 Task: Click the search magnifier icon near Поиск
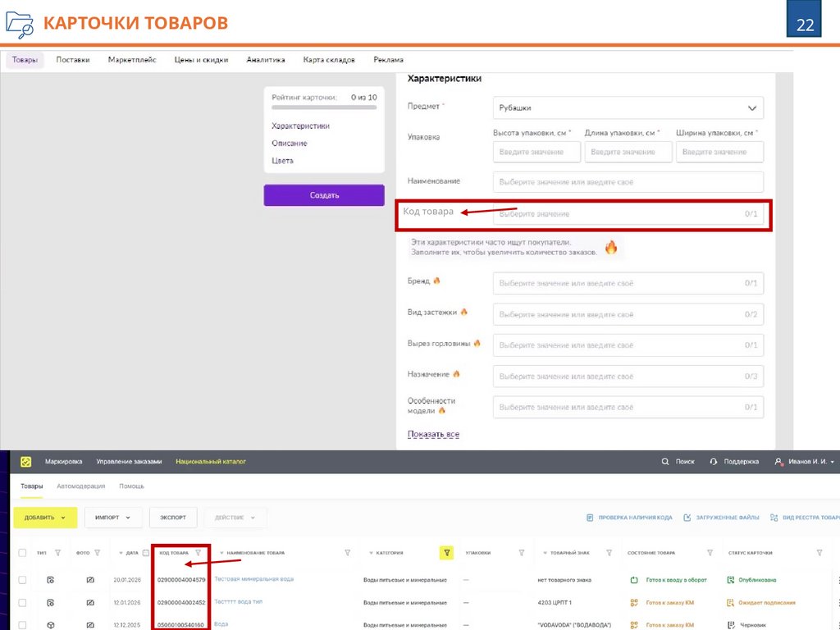[x=664, y=461]
